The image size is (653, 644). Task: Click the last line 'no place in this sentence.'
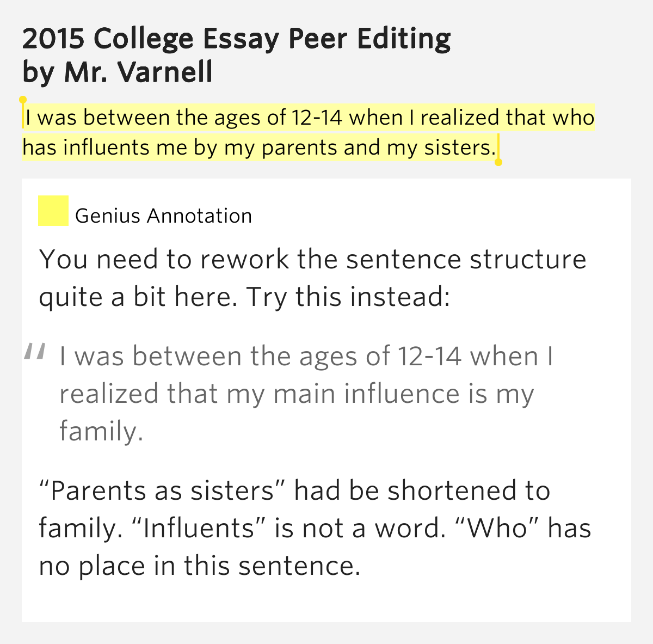point(200,566)
